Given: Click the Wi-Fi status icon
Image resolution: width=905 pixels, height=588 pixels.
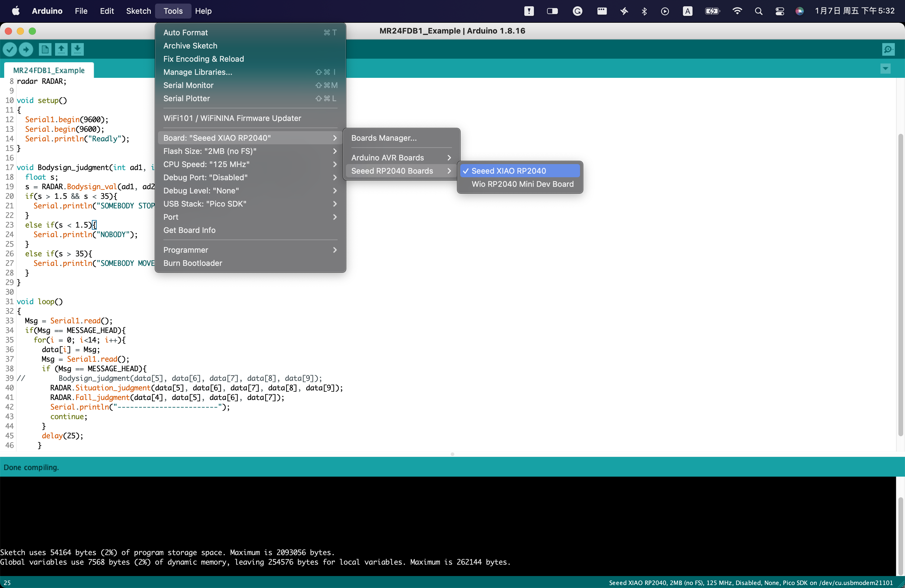Looking at the screenshot, I should coord(737,11).
